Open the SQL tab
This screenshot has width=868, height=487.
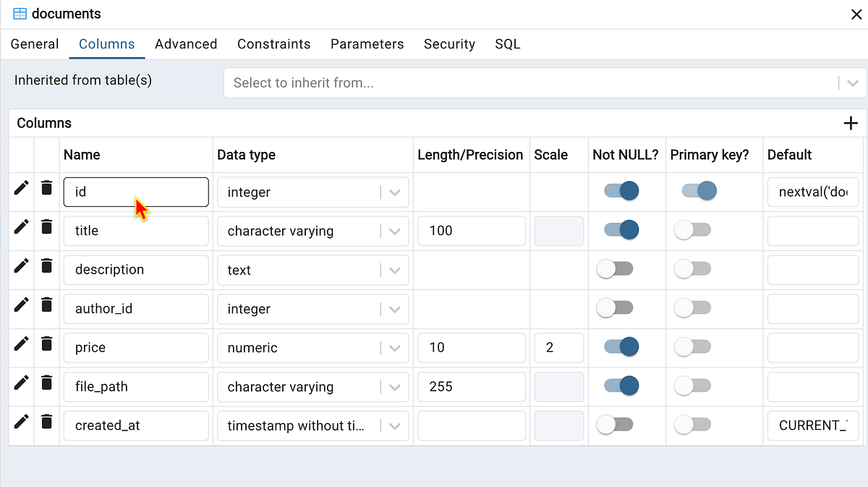click(x=508, y=44)
